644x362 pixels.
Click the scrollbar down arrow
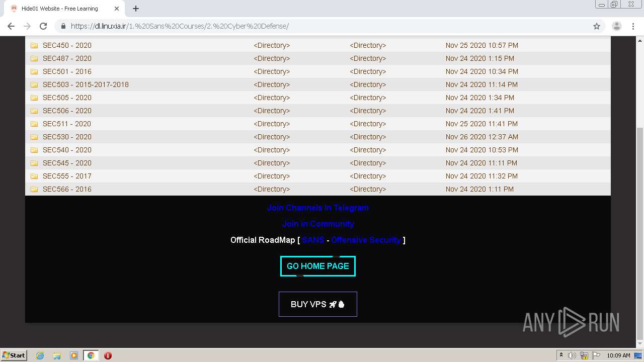point(640,344)
